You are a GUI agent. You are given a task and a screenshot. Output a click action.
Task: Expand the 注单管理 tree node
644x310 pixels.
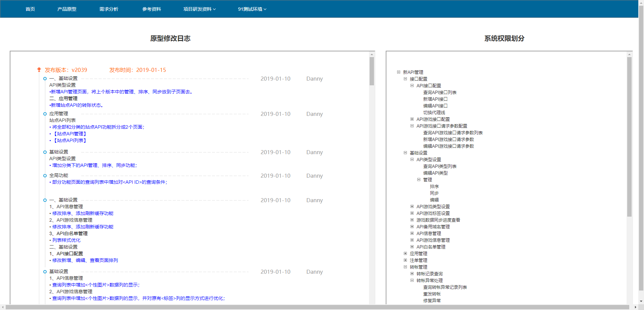(405, 260)
